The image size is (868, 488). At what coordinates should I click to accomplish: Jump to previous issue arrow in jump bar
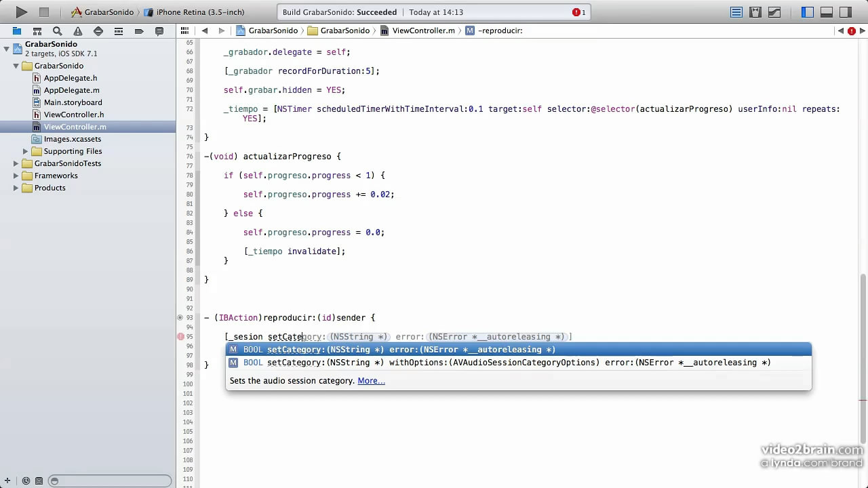coord(841,30)
